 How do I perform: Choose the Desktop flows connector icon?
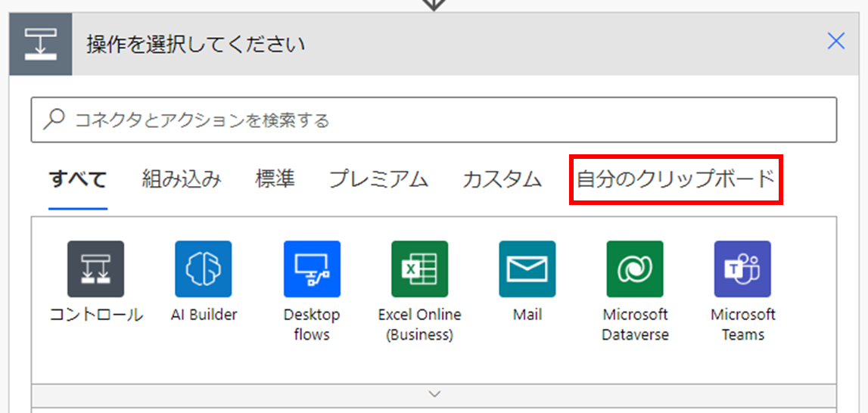[x=312, y=269]
